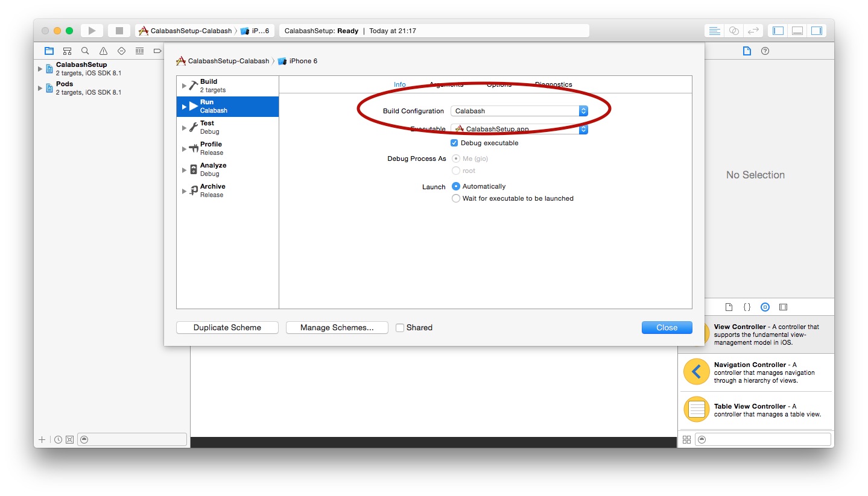Uncheck Debug executable checkbox

pyautogui.click(x=455, y=143)
